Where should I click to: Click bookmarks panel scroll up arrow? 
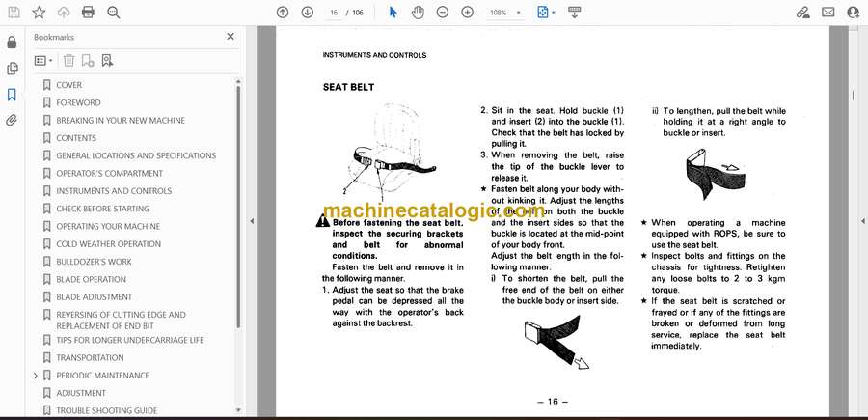coord(238,81)
